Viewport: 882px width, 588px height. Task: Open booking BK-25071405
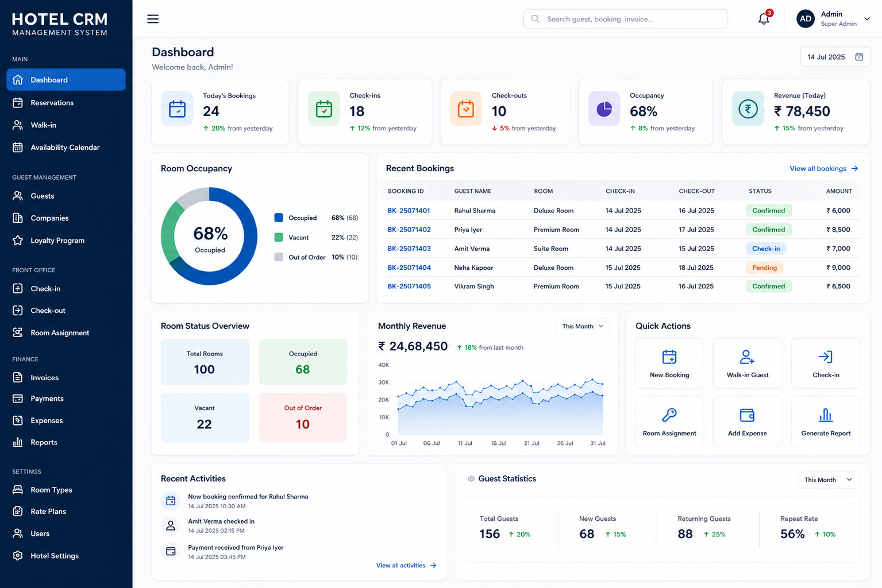(x=409, y=286)
